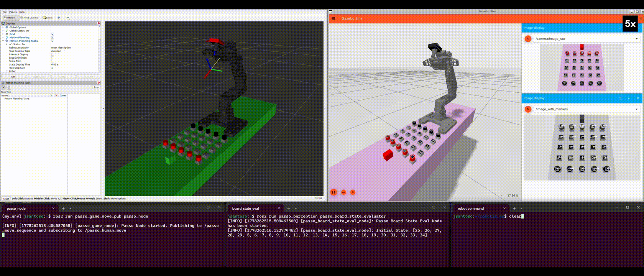The image size is (644, 276).
Task: Click the minus remove-tool icon in toolbar
Action: tap(68, 18)
